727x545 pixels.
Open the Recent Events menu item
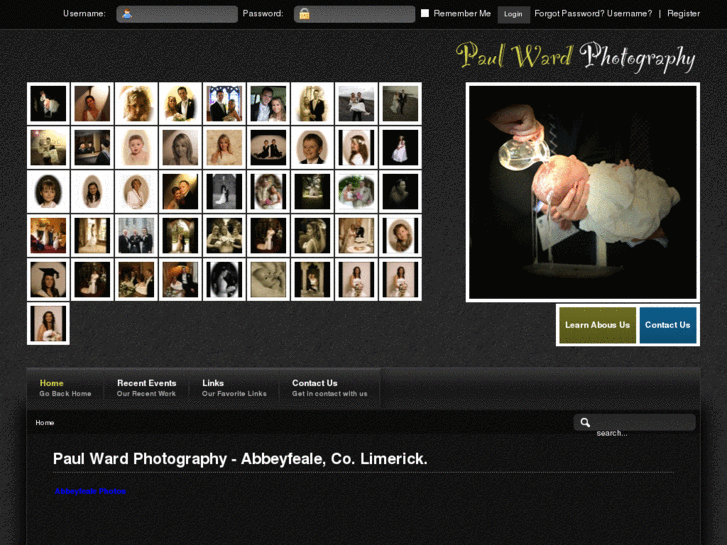(147, 388)
